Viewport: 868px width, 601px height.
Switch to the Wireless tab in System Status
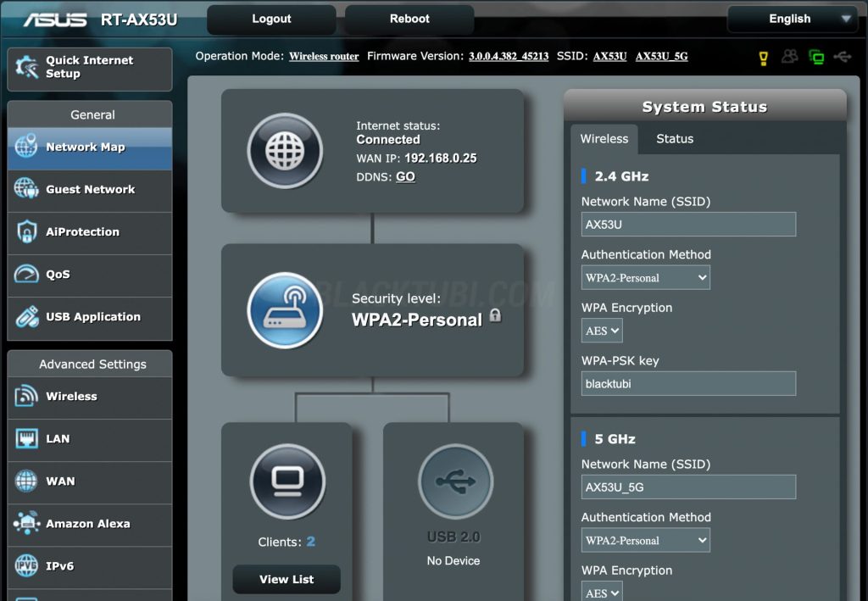click(604, 139)
